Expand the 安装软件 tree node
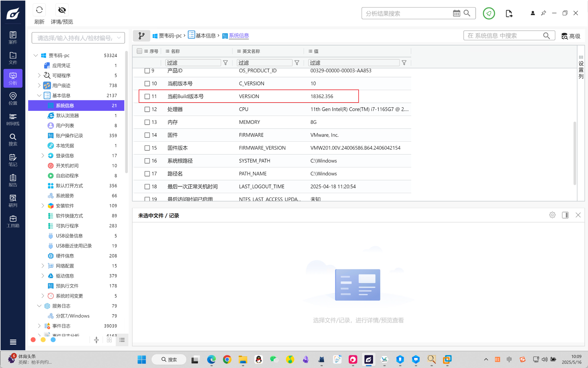588x368 pixels. [43, 206]
